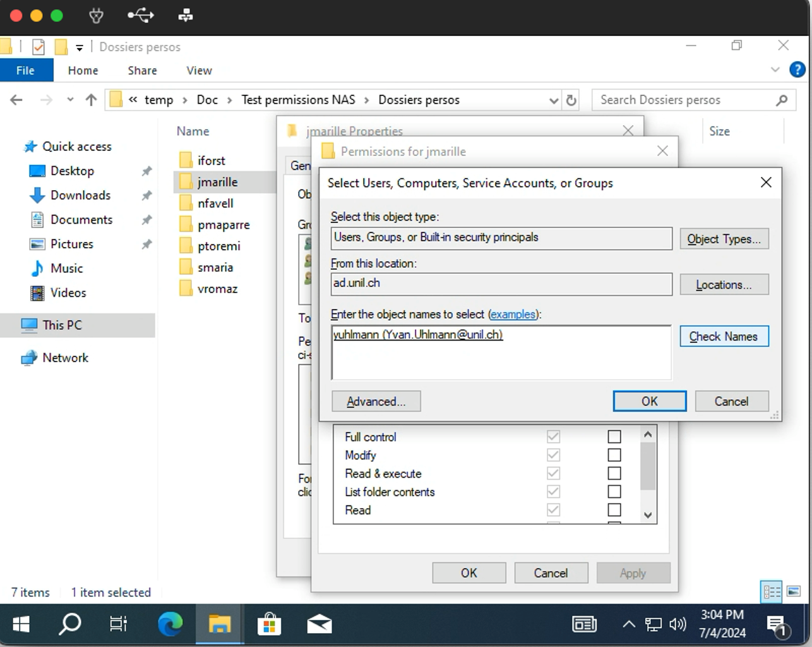Toggle Allow checkbox for Read & execute
812x647 pixels.
coord(553,473)
